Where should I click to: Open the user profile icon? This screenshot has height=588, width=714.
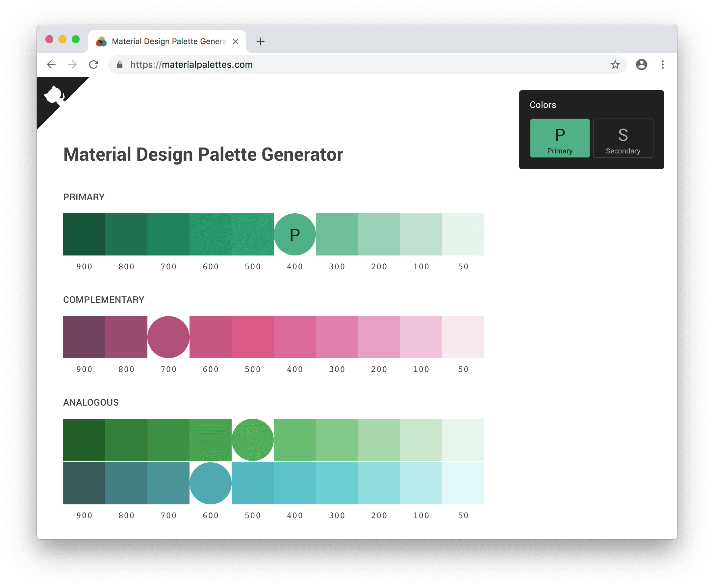[x=641, y=64]
